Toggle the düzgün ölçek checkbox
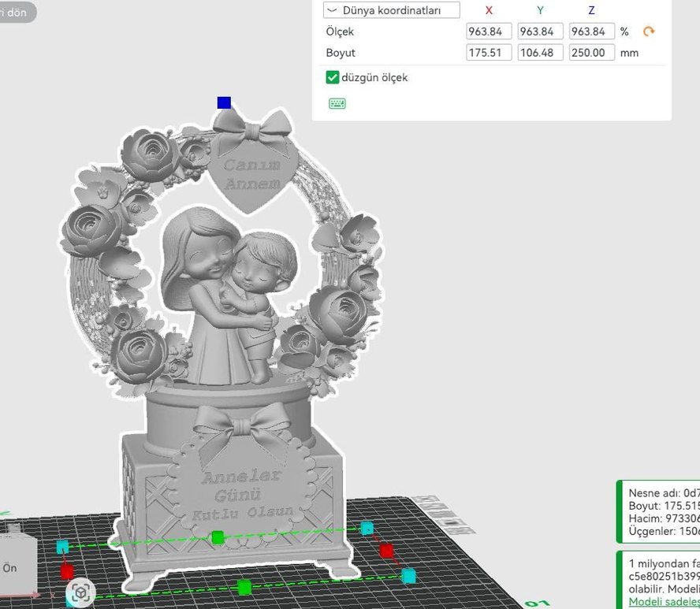Image resolution: width=700 pixels, height=609 pixels. 333,77
